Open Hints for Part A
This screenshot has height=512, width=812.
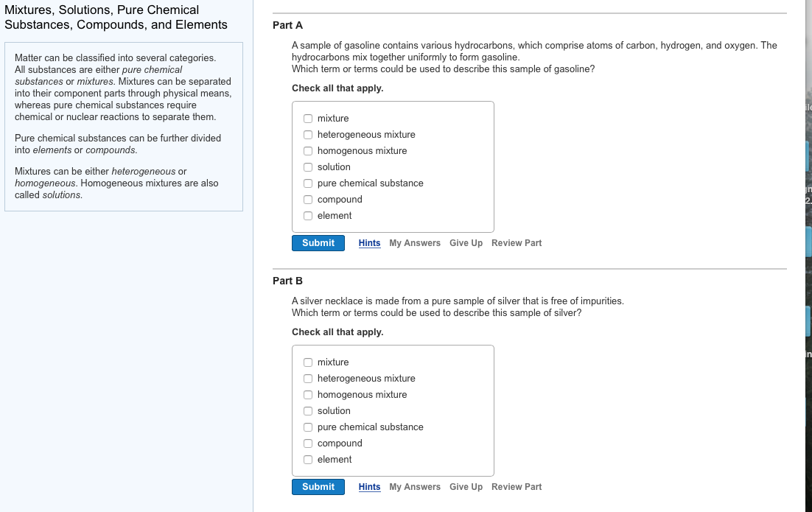click(x=369, y=242)
